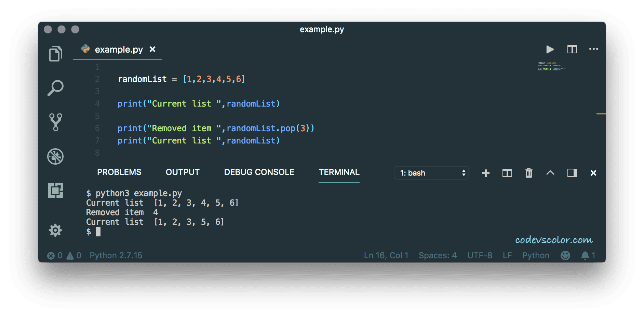
Task: Change the UTF-8 encoding setting
Action: click(480, 256)
